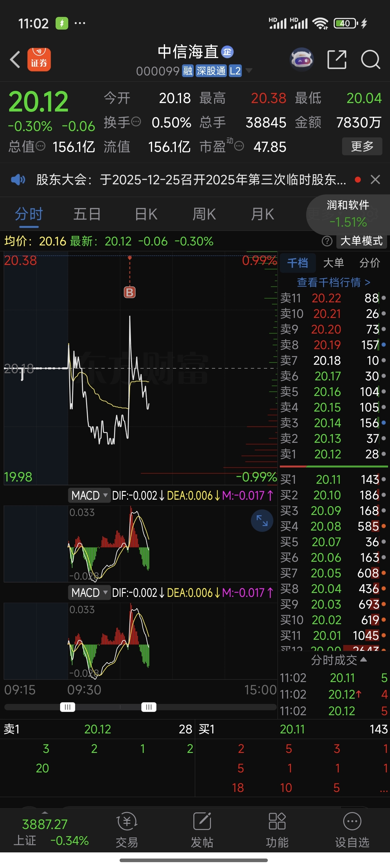
Task: Select the 千档 order book tab
Action: [x=298, y=263]
